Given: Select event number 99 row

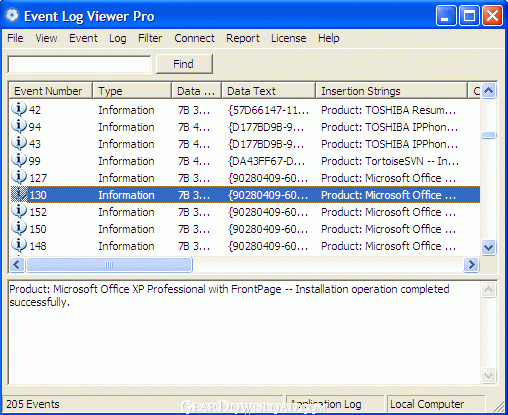Looking at the screenshot, I should pyautogui.click(x=245, y=161).
